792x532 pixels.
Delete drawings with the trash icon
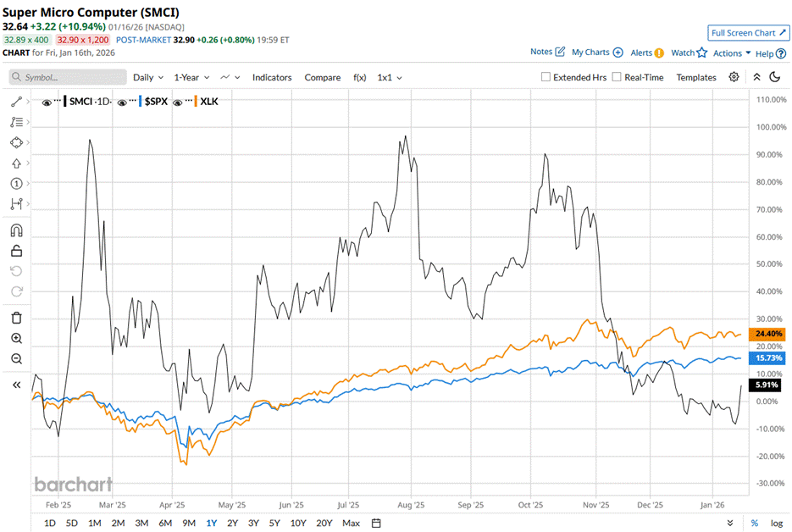coord(16,318)
